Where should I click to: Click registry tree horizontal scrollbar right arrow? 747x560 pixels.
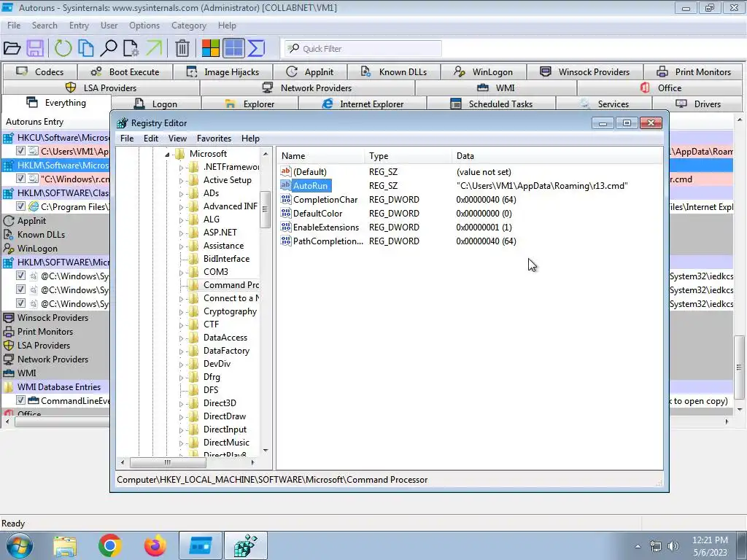point(252,462)
